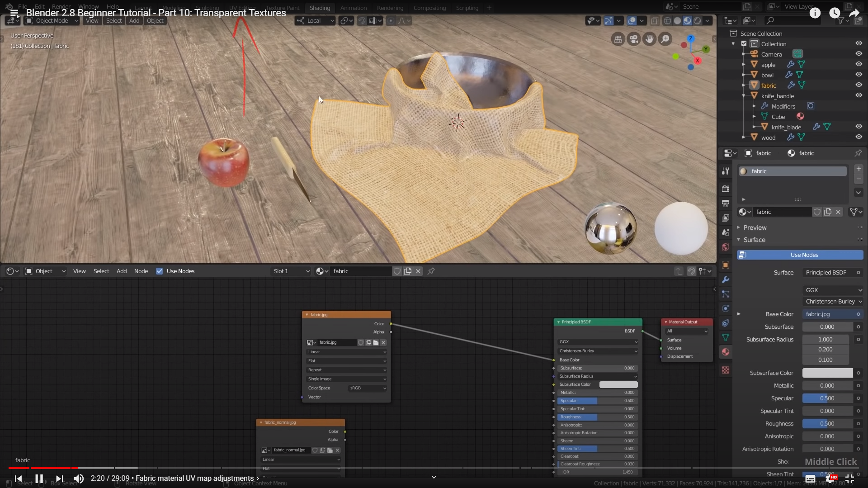Click the red X axis on navigation gizmo

[698, 61]
